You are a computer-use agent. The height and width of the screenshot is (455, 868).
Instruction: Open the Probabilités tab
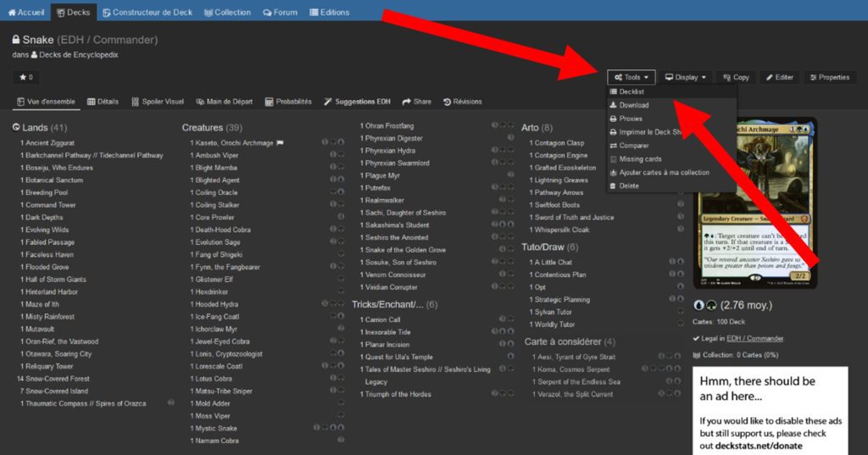pos(288,102)
